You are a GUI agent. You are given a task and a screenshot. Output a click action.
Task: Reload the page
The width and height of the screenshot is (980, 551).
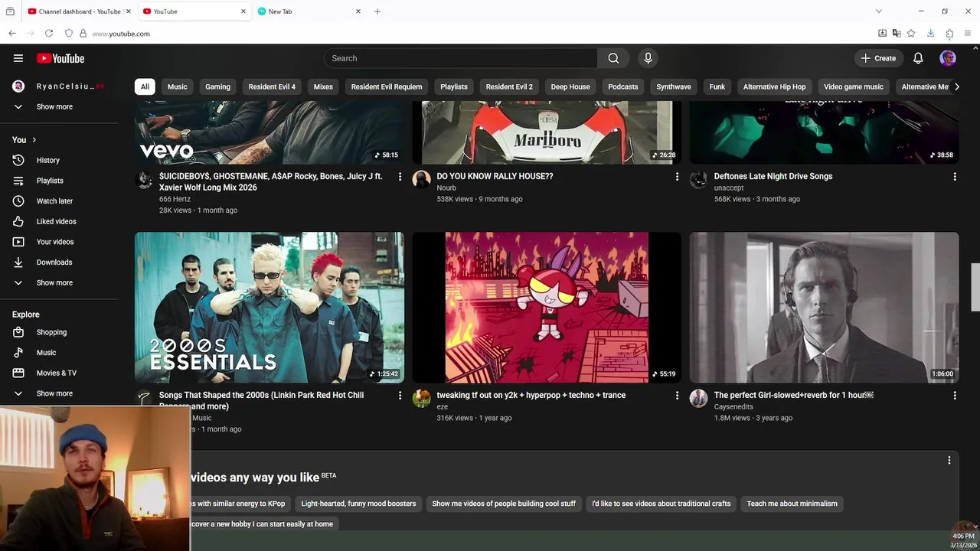coord(49,34)
